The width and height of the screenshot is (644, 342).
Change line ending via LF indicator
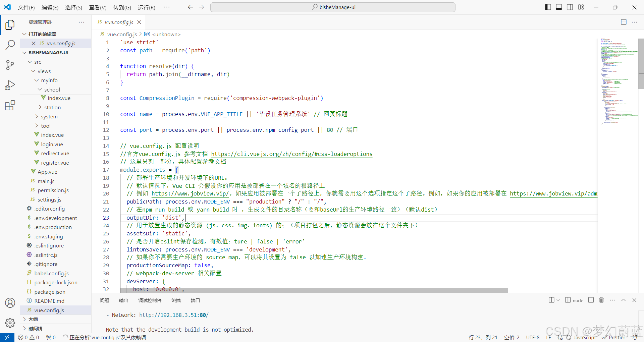(x=548, y=337)
